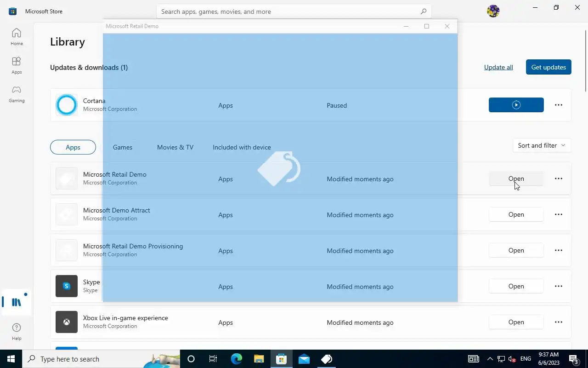The height and width of the screenshot is (368, 588).
Task: Expand the Sort and filter dropdown
Action: (x=542, y=145)
